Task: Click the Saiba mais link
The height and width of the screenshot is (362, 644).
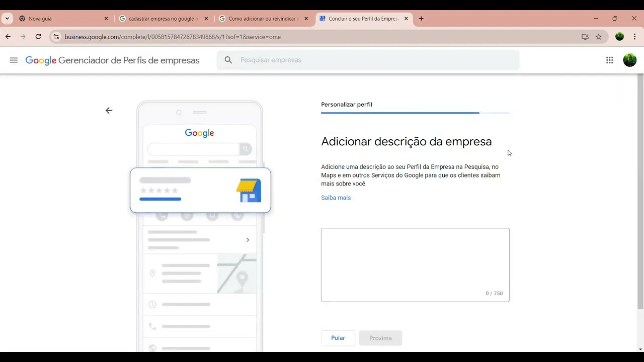Action: [x=336, y=198]
